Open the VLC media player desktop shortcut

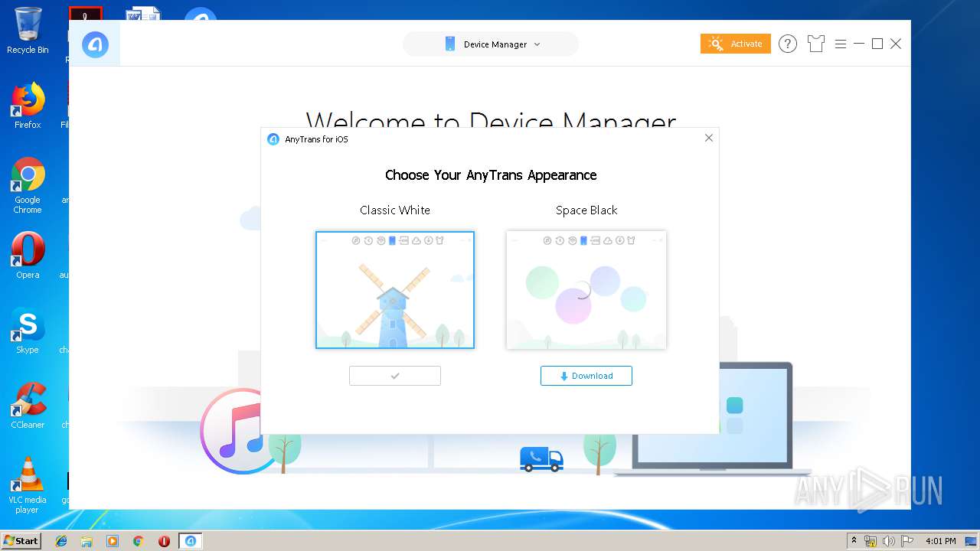(28, 485)
